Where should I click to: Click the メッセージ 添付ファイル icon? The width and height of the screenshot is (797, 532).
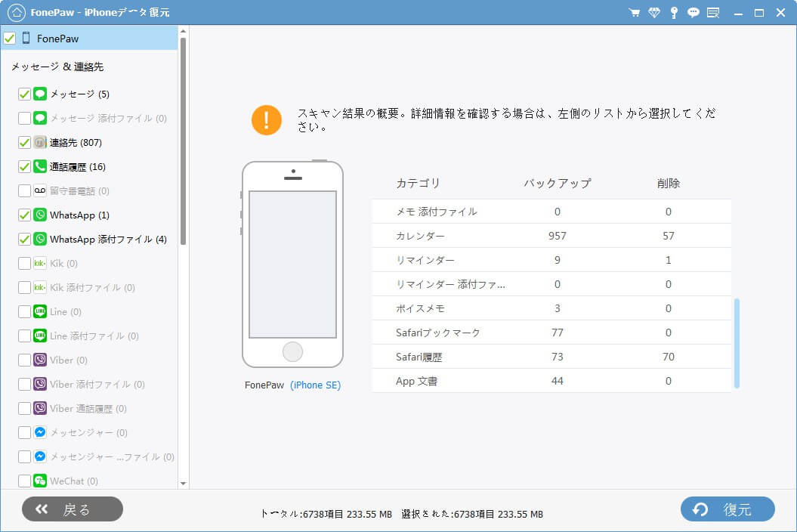pos(40,118)
